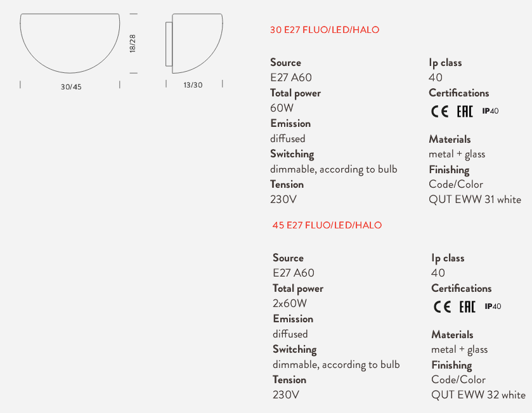Select the front view lamp drawing
532x413 pixels.
[70, 43]
